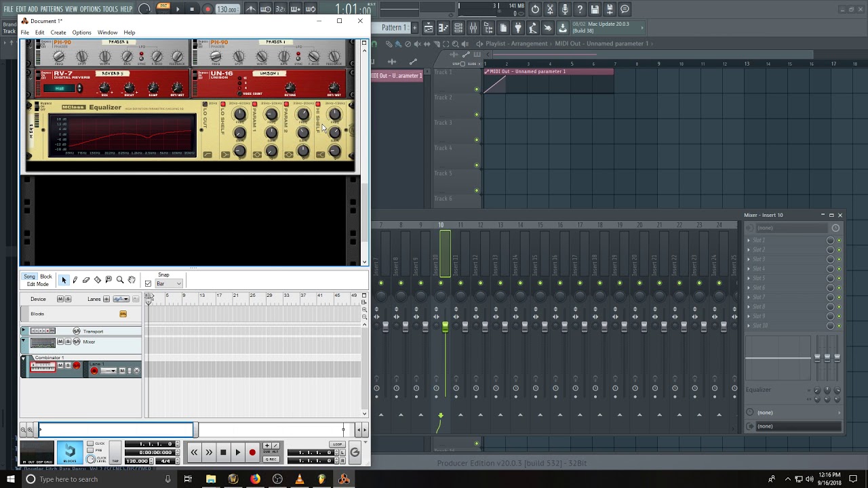Select the Eraser tool in the Reason sequencer
Image resolution: width=868 pixels, height=488 pixels.
(86, 280)
